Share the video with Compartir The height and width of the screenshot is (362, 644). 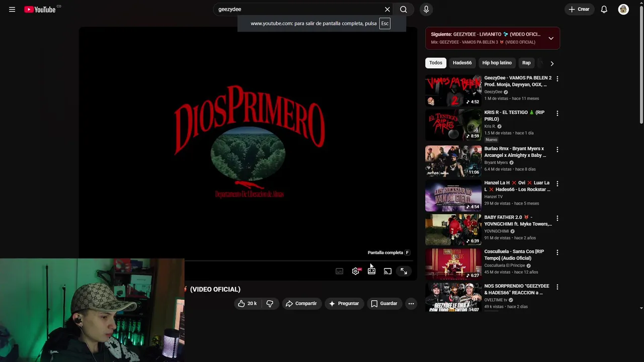(x=301, y=304)
